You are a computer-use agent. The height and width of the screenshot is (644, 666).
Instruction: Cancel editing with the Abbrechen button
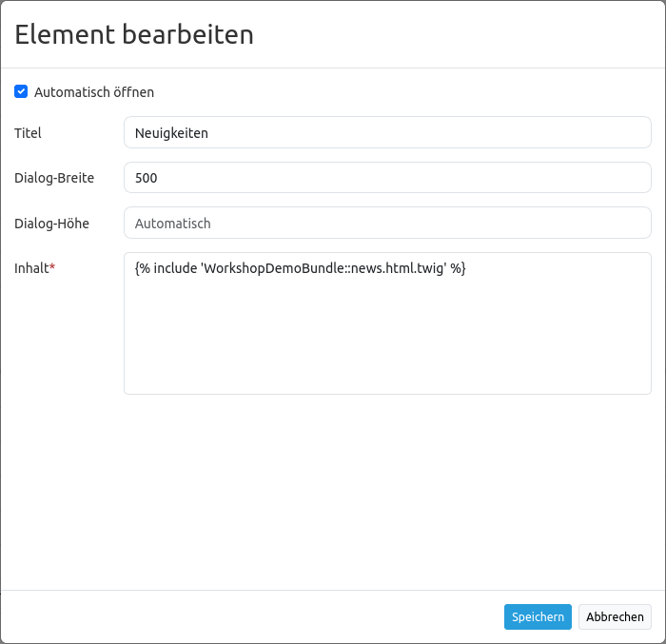(615, 617)
